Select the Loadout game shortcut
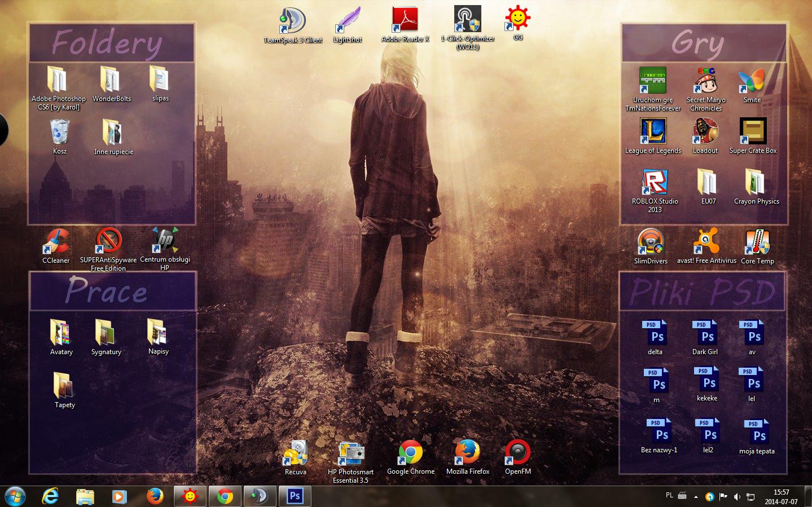This screenshot has width=812, height=507. pos(705,136)
